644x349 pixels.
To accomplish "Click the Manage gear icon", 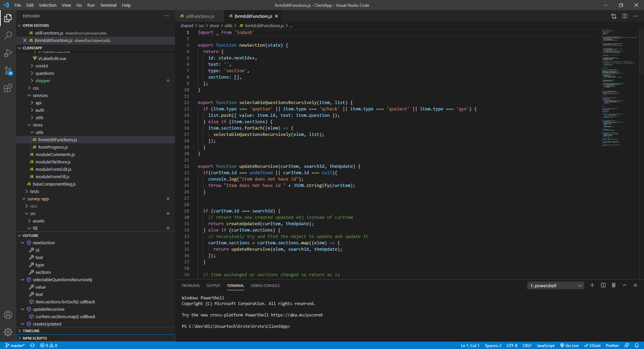I will (x=8, y=332).
